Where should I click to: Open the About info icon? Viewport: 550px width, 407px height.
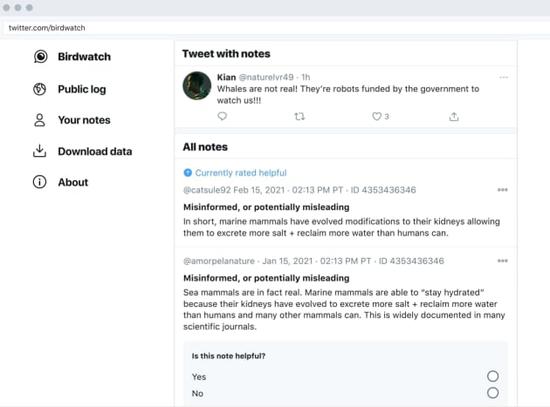(x=40, y=182)
